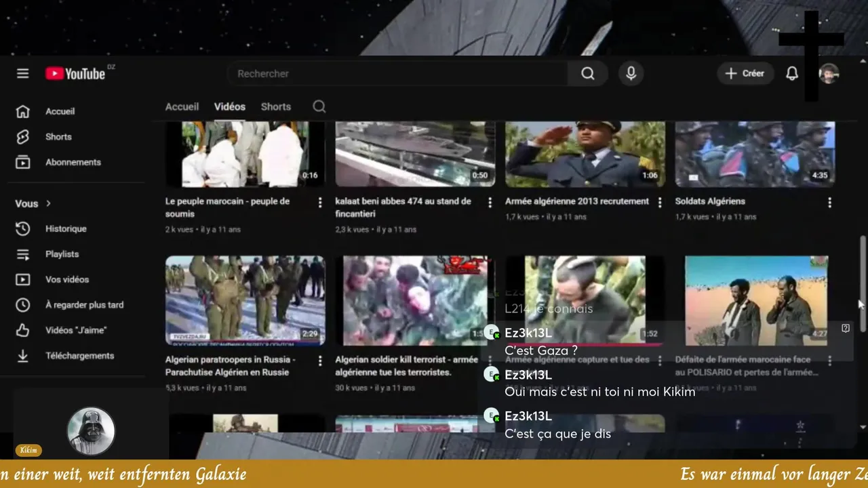Switch to the Accueil channel tab

click(x=182, y=106)
